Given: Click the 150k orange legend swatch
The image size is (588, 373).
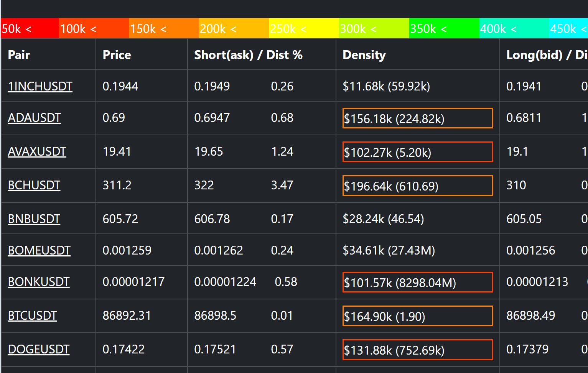Looking at the screenshot, I should pos(164,28).
